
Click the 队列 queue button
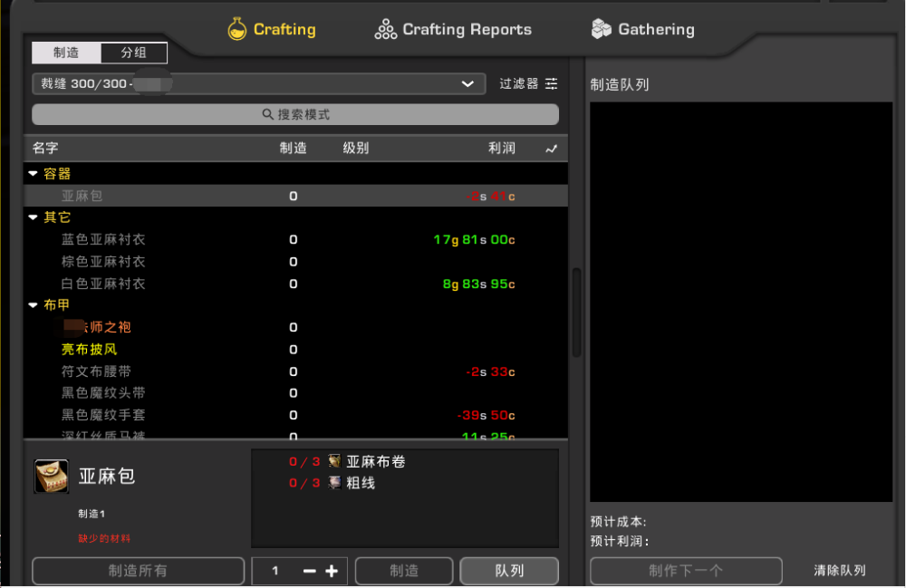pos(509,571)
